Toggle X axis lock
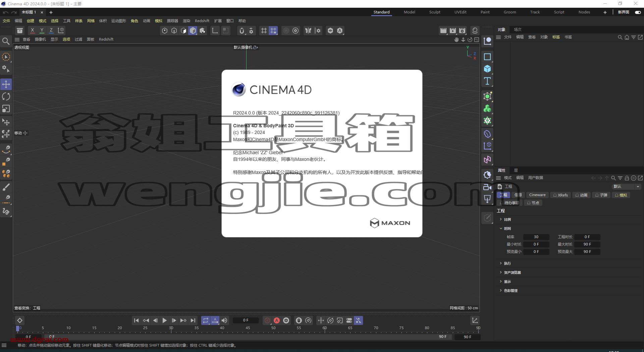Image resolution: width=644 pixels, height=352 pixels. tap(33, 31)
